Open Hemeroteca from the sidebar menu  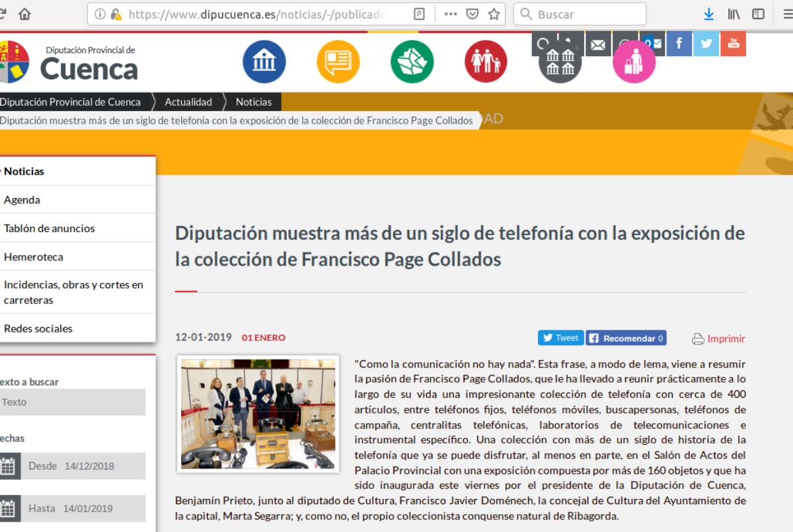click(x=34, y=257)
